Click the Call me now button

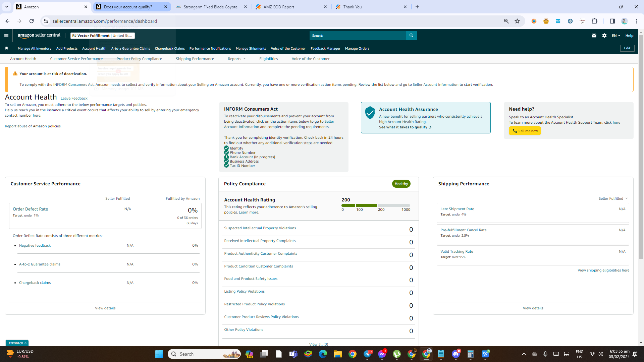pyautogui.click(x=525, y=131)
